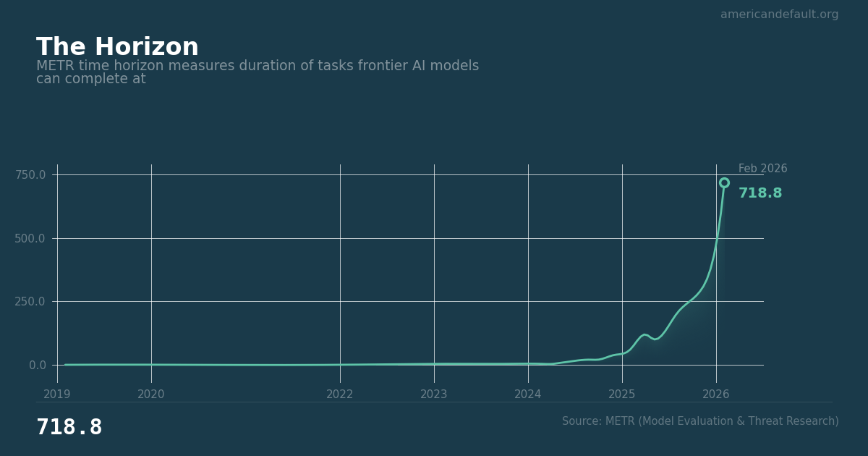Viewport: 868px width, 456px height.
Task: Select the 2022 x-axis label
Action: click(340, 394)
